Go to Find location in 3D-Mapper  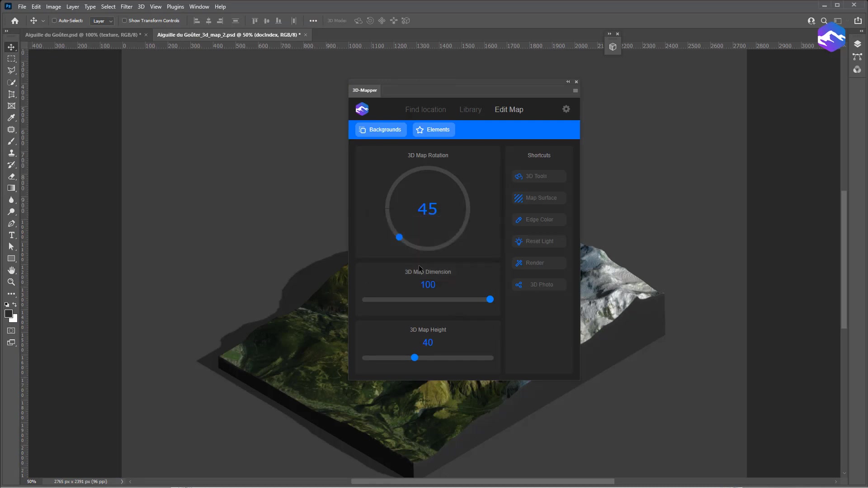click(x=425, y=109)
